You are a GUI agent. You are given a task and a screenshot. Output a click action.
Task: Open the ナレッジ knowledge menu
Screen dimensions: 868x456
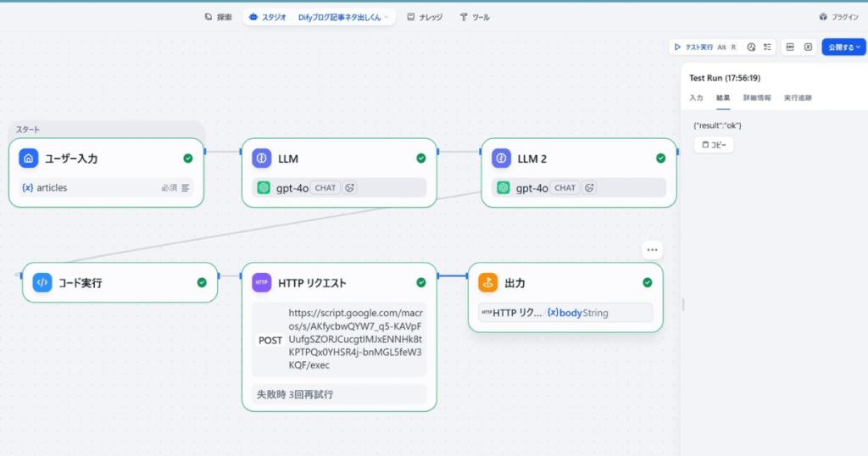(425, 17)
